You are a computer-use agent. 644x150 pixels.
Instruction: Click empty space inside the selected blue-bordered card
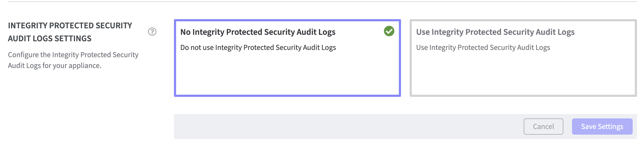tap(287, 76)
